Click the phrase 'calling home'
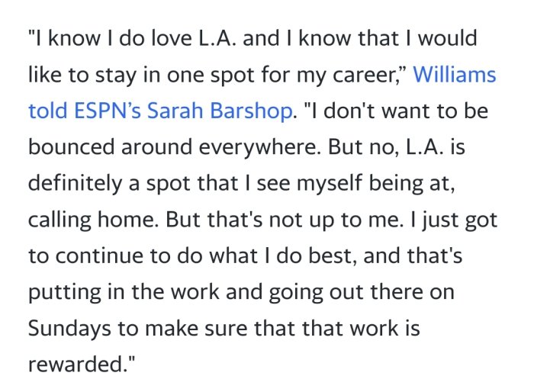 coord(90,220)
